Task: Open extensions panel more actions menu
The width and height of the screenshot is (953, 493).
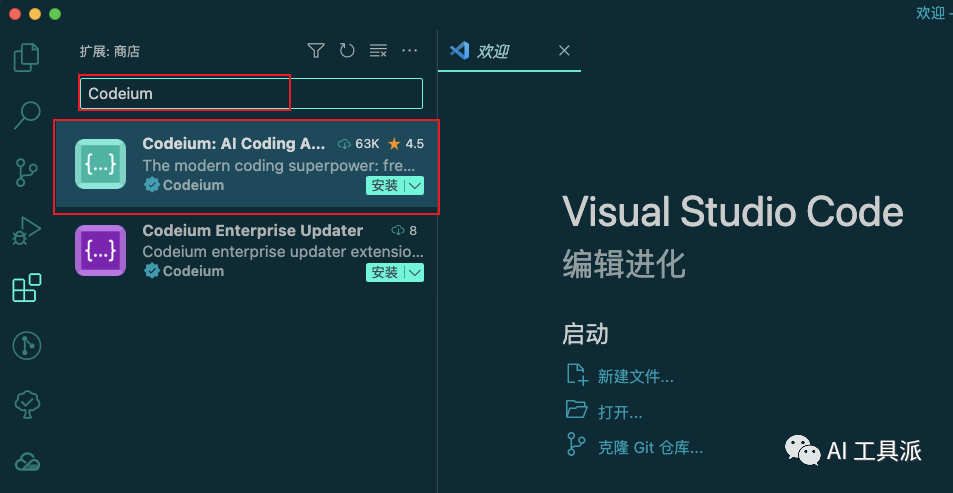Action: pos(409,51)
